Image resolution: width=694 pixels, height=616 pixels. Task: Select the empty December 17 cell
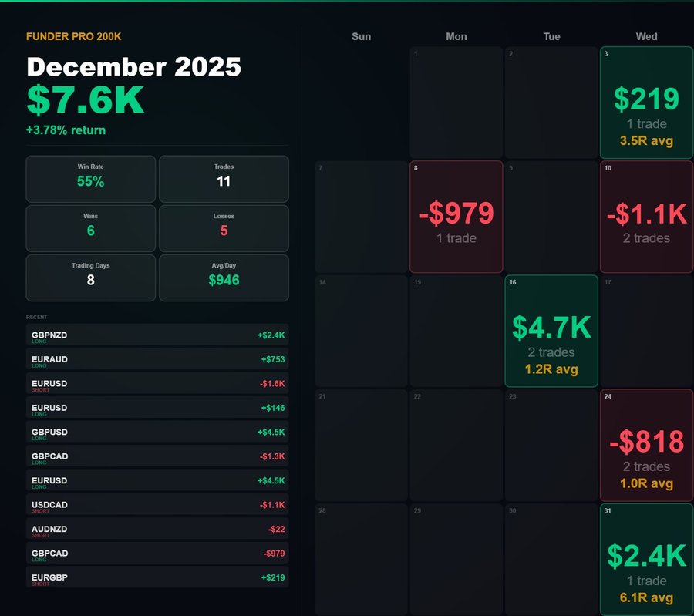[647, 331]
